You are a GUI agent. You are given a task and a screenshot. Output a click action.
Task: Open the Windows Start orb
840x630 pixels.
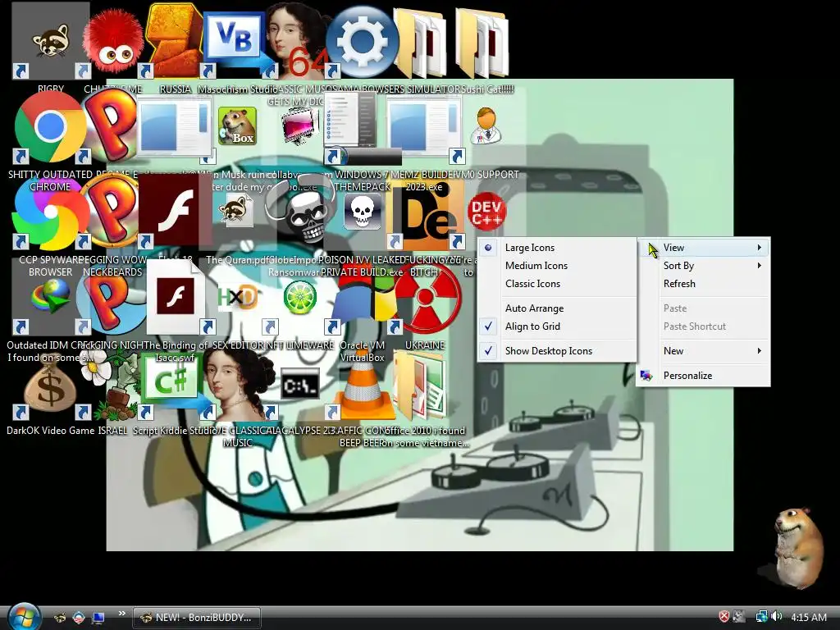(24, 617)
